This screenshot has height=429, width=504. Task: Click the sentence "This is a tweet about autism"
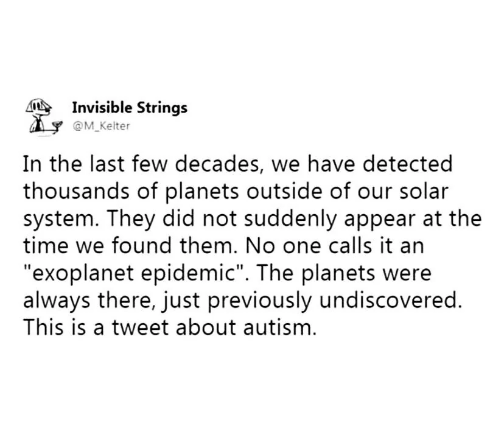170,328
